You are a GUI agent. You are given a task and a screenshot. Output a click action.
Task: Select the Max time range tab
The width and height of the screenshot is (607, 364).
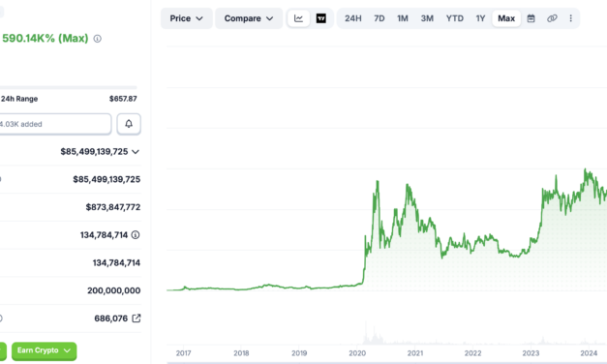pyautogui.click(x=506, y=18)
